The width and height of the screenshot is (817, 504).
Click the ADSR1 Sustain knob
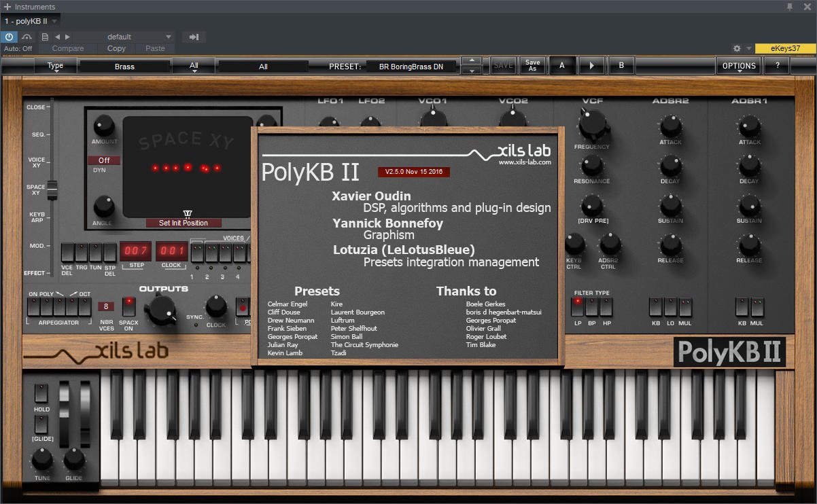(x=750, y=205)
